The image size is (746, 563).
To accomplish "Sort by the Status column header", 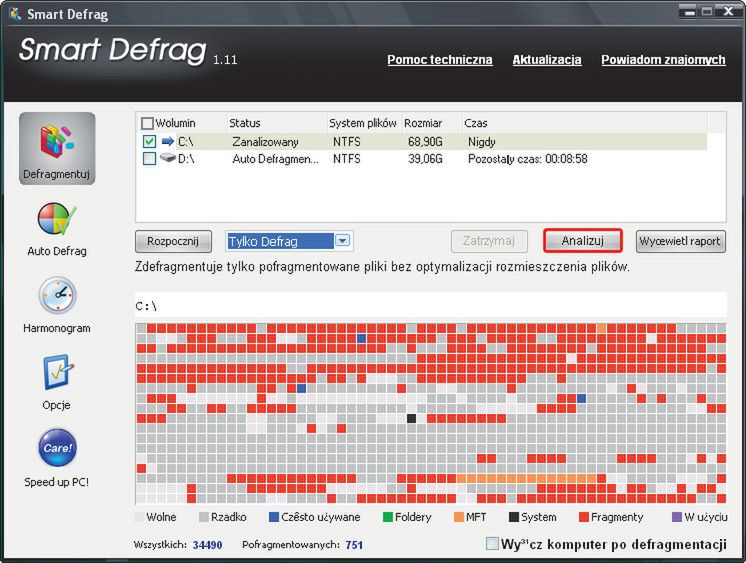I will pyautogui.click(x=245, y=123).
